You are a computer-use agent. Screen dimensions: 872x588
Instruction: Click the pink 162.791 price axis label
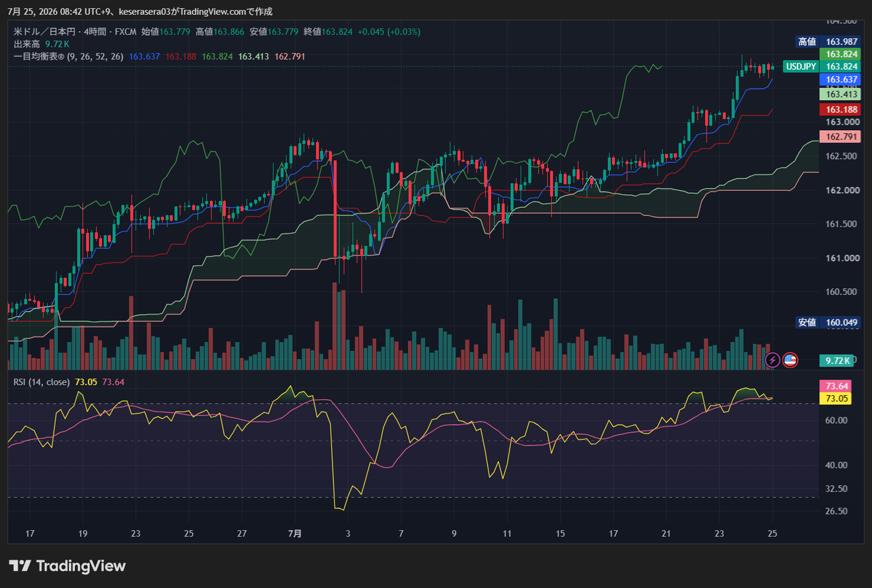pos(841,136)
